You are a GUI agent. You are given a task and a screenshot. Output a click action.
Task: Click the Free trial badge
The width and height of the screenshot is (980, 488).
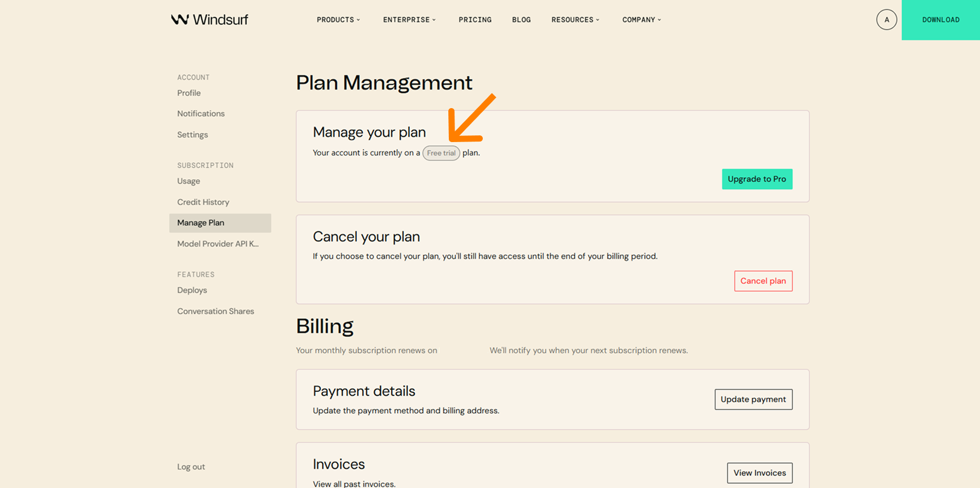441,153
